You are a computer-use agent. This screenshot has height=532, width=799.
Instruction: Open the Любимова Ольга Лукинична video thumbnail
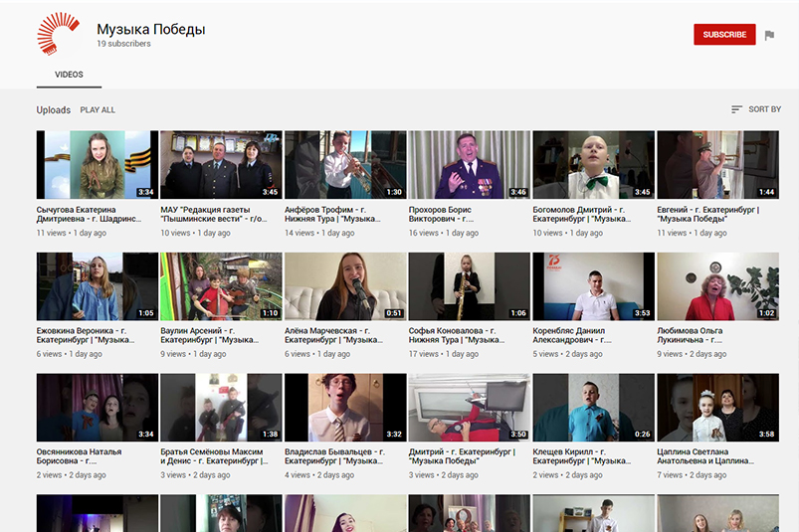click(717, 286)
